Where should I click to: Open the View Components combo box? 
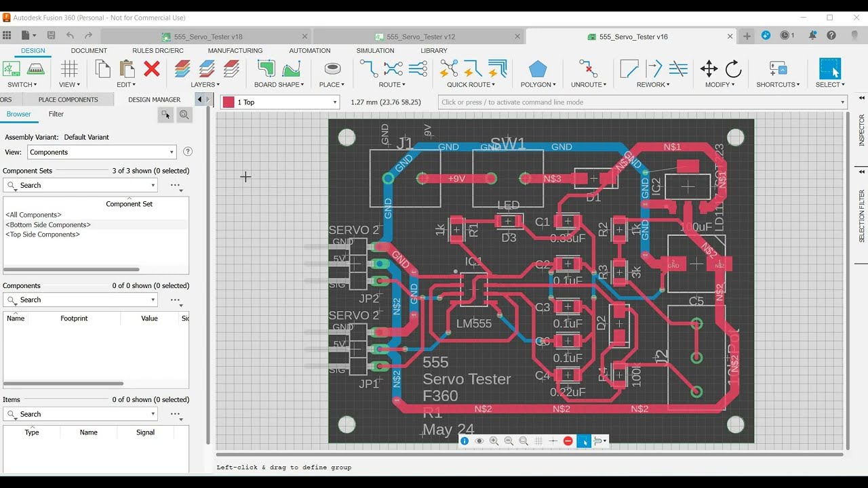(x=102, y=152)
